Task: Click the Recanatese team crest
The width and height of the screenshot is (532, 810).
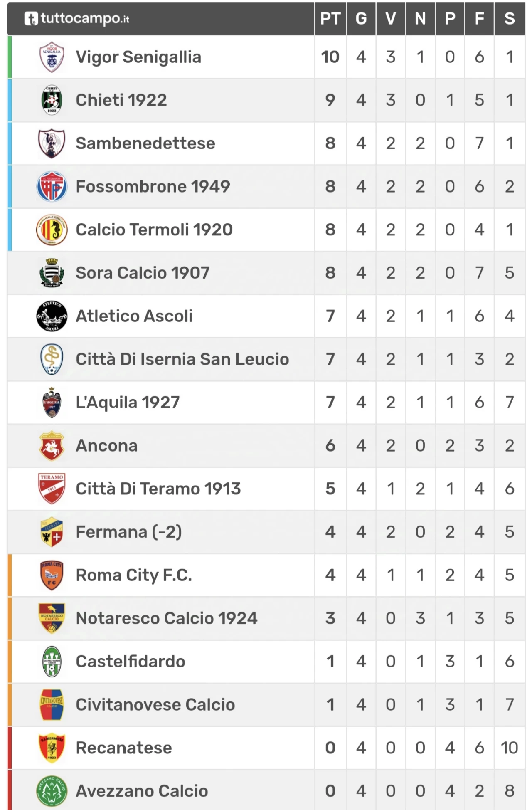Action: pos(52,748)
